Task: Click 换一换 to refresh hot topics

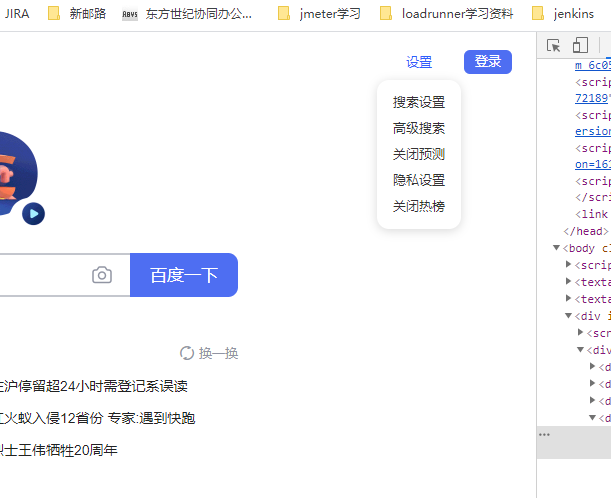Action: tap(208, 353)
